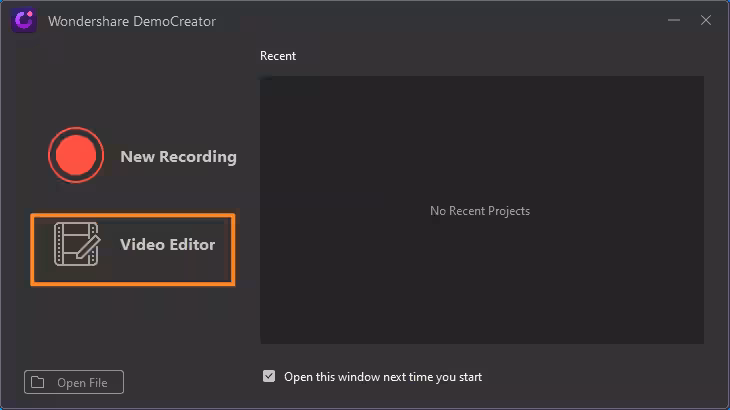Screen dimensions: 730x410
Task: Uncheck the open-window-at-startup checkbox
Action: [x=268, y=377]
